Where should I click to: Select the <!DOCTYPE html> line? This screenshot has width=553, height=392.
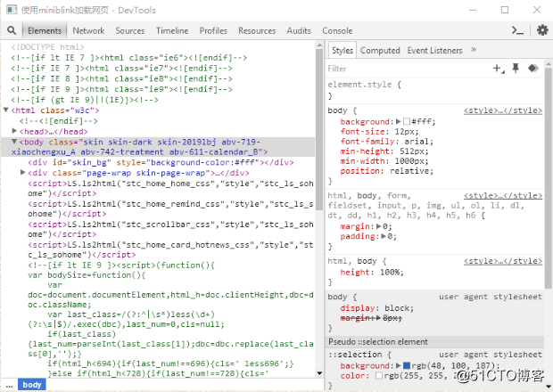point(47,47)
